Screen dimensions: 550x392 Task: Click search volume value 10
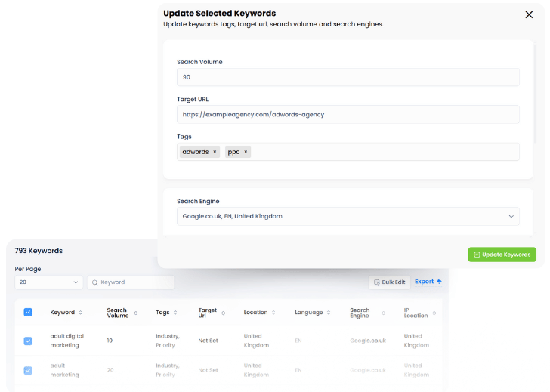(110, 341)
